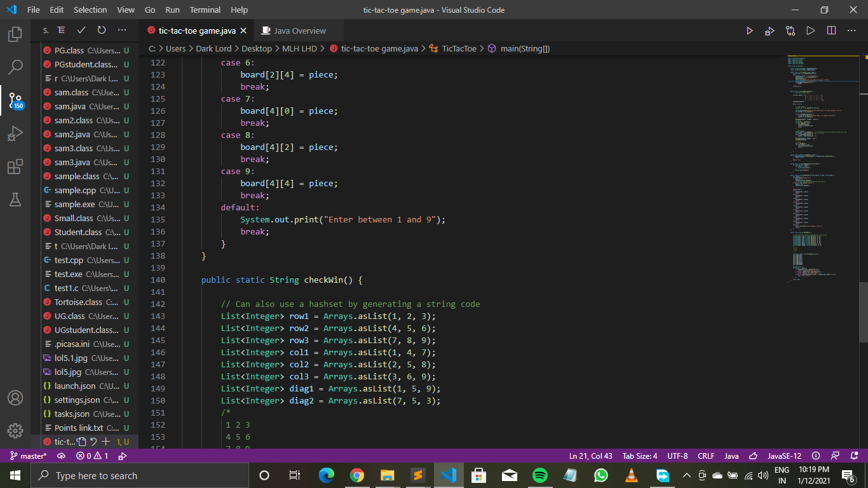
Task: Stage changes plus icon on tic-t... row
Action: click(x=106, y=442)
